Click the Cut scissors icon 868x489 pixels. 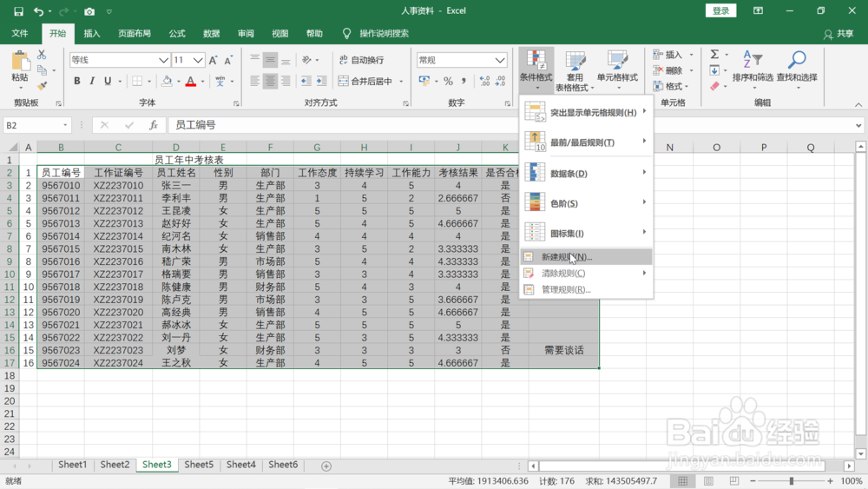coord(42,55)
